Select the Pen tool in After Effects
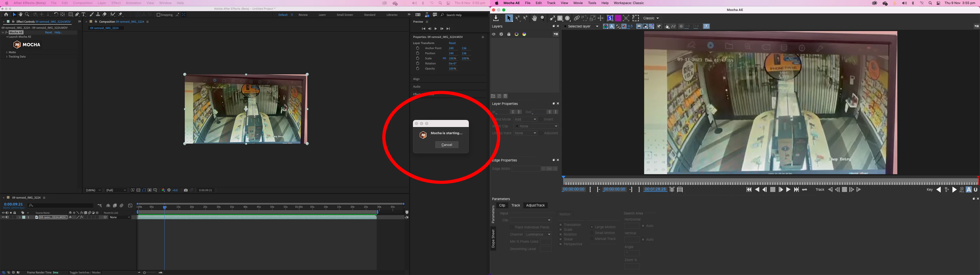The width and height of the screenshot is (980, 275). pos(77,15)
